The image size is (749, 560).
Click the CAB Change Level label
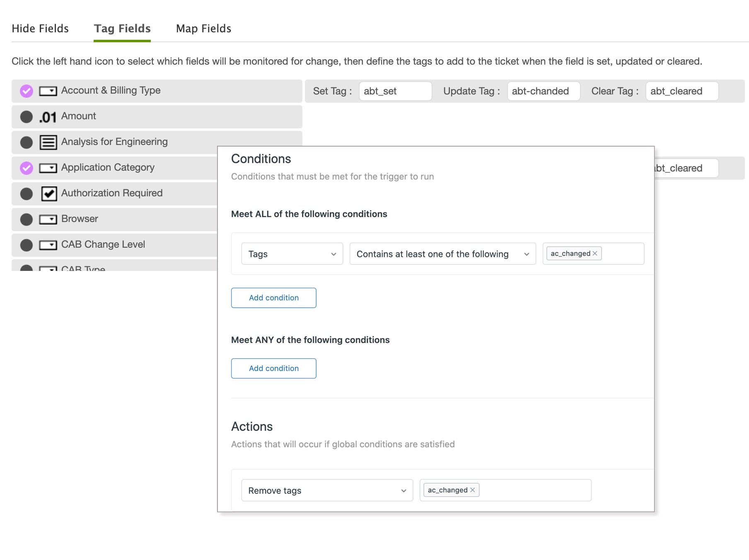103,244
